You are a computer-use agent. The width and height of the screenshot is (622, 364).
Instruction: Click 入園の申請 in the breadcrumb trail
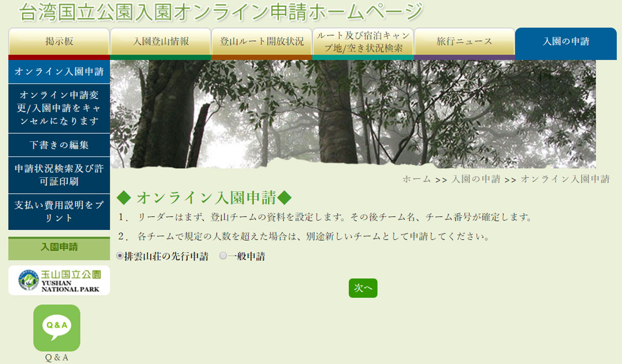(x=476, y=179)
